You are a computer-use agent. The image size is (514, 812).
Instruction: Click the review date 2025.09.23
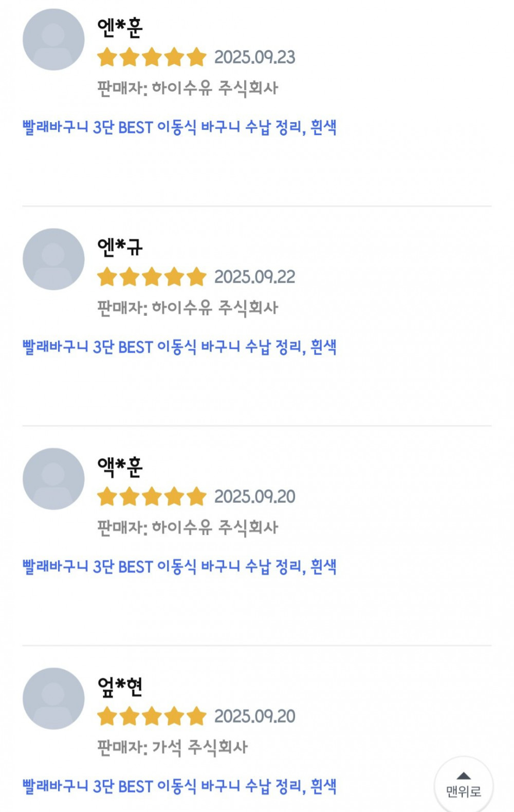(x=254, y=57)
